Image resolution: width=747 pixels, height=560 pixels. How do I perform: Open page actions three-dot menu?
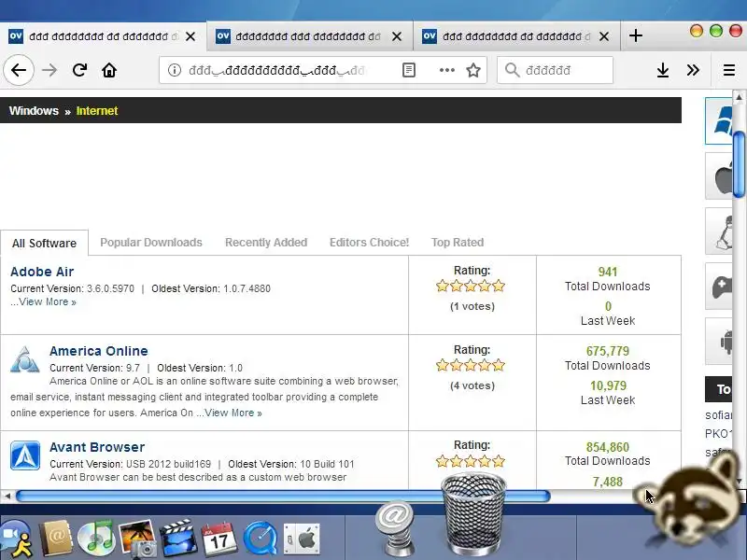point(447,71)
